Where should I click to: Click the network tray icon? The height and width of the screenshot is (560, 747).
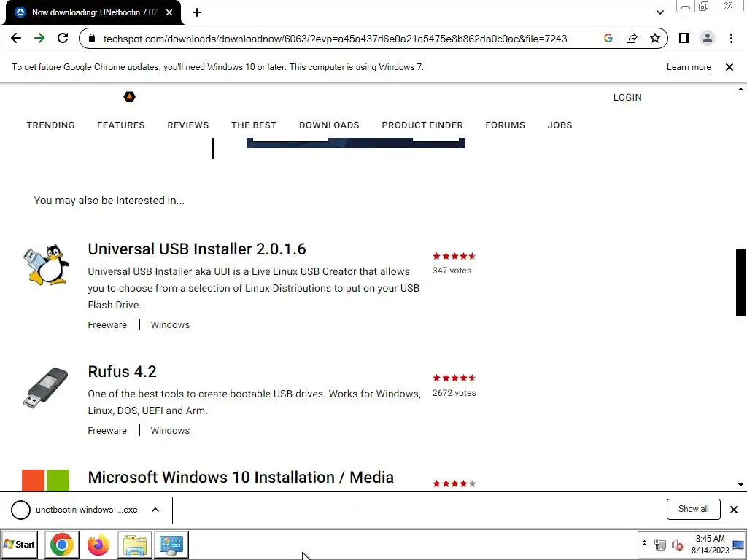click(659, 544)
